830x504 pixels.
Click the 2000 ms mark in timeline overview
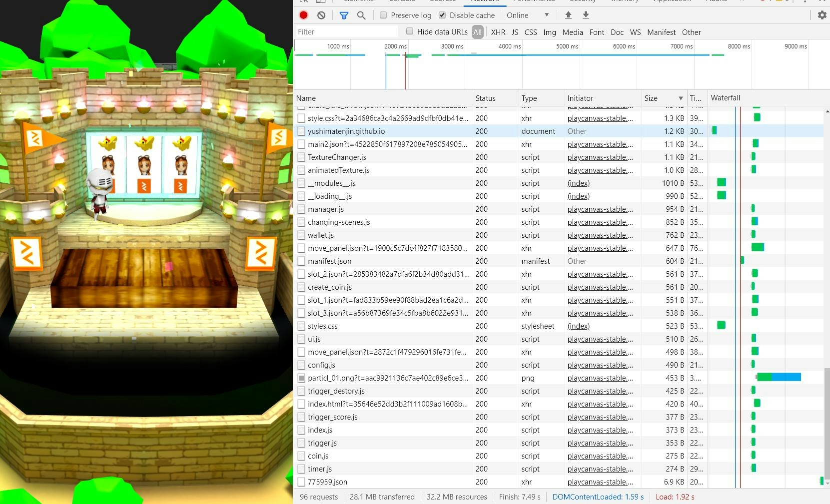(x=395, y=46)
